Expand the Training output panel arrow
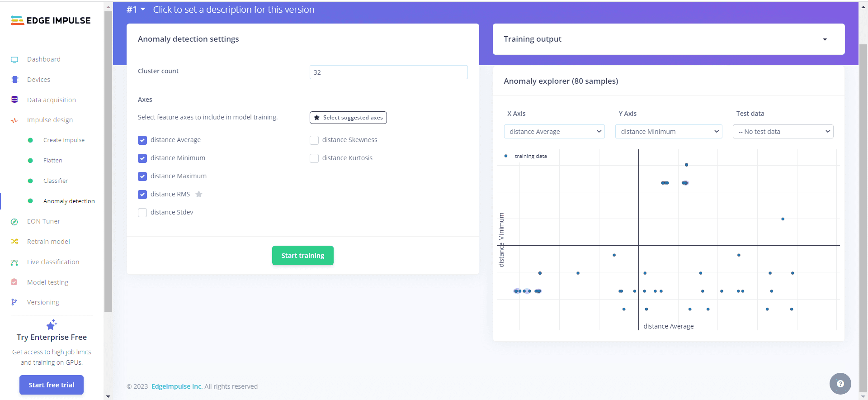This screenshot has width=868, height=400. pos(825,39)
